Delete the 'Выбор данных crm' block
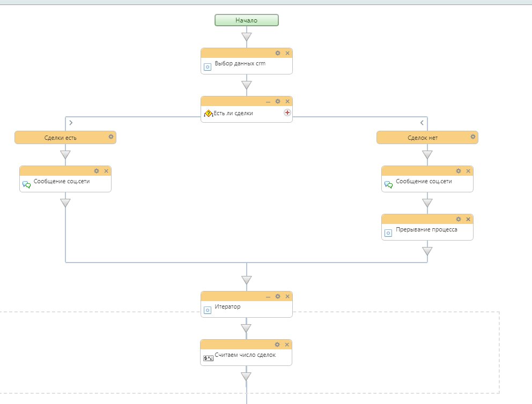Image resolution: width=532 pixels, height=404 pixels. coord(287,53)
